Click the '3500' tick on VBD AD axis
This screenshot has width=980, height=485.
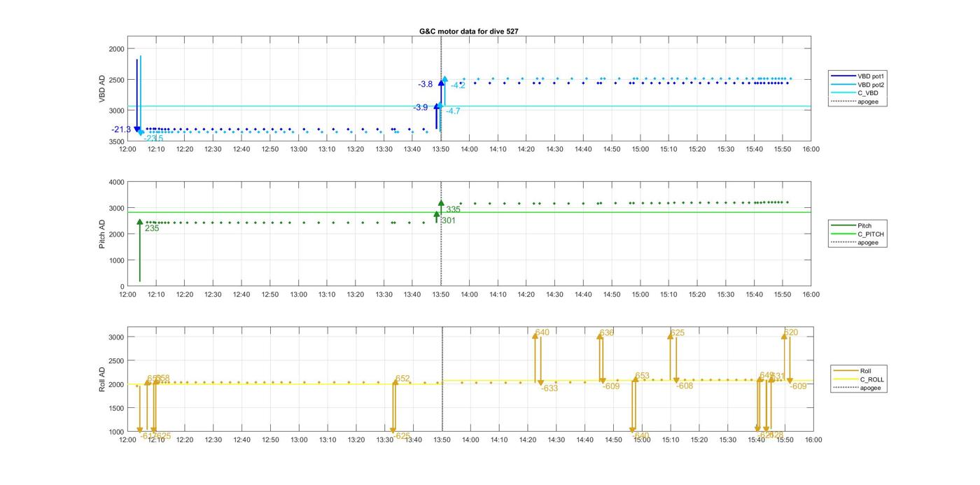pos(116,141)
